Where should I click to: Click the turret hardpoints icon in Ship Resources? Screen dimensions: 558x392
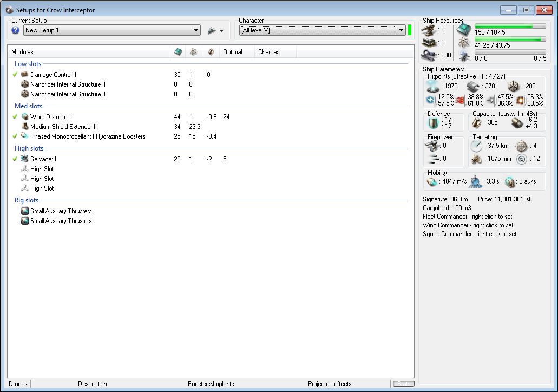coord(429,30)
